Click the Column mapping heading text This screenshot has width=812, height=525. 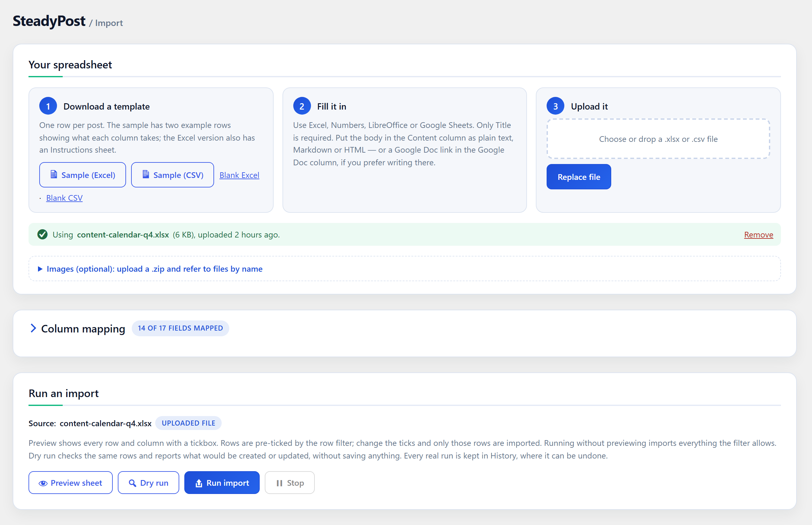(x=83, y=329)
